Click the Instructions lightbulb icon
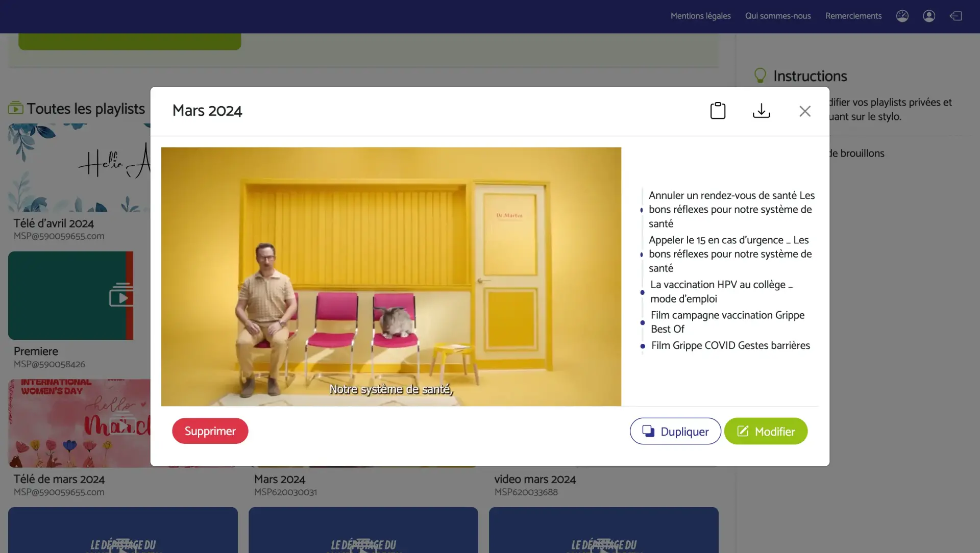Viewport: 980px width, 553px height. (760, 76)
